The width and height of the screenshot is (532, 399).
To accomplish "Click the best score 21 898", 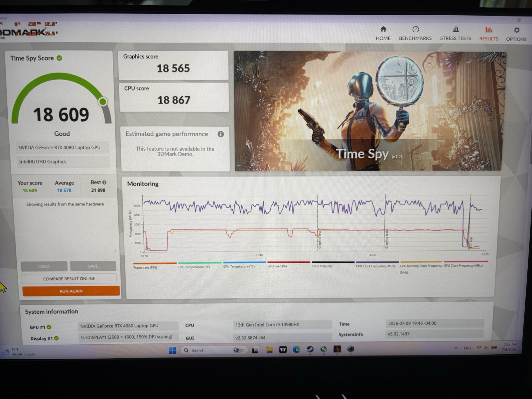I will [98, 191].
